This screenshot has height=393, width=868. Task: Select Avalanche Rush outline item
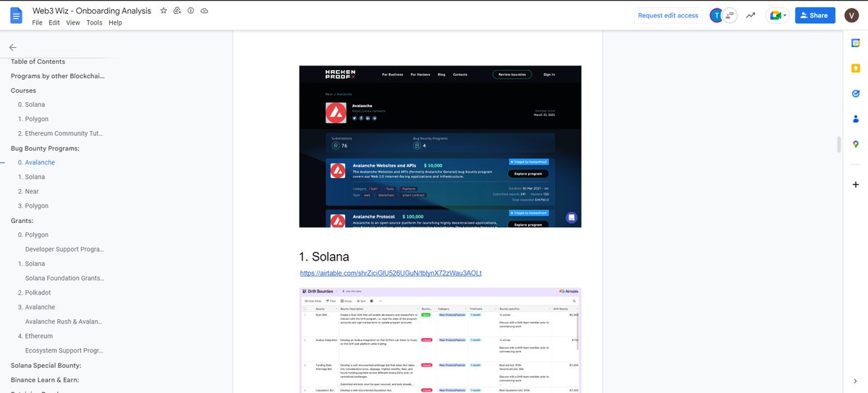click(x=64, y=322)
